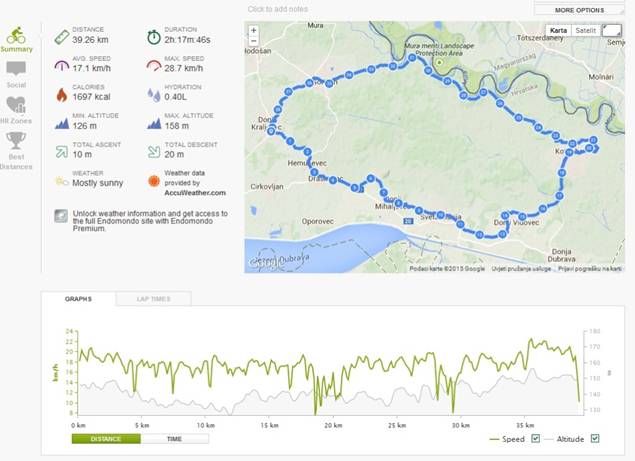Zoom out the map with minus button

[254, 40]
